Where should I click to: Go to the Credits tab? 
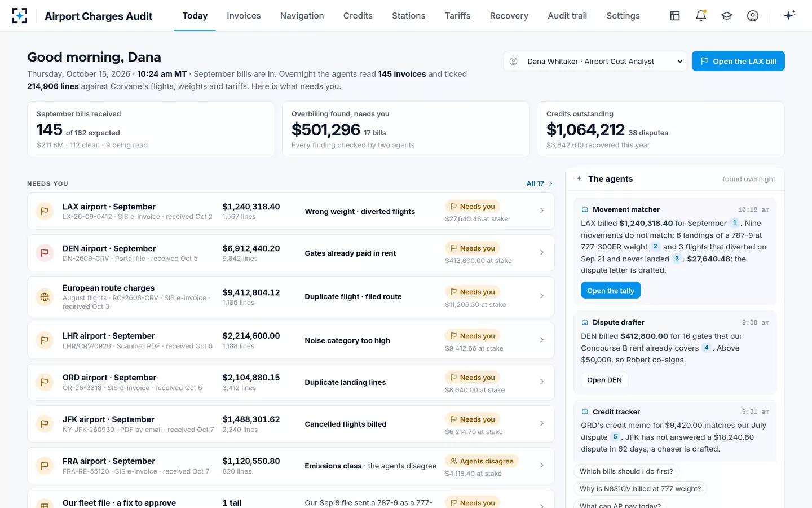tap(358, 16)
